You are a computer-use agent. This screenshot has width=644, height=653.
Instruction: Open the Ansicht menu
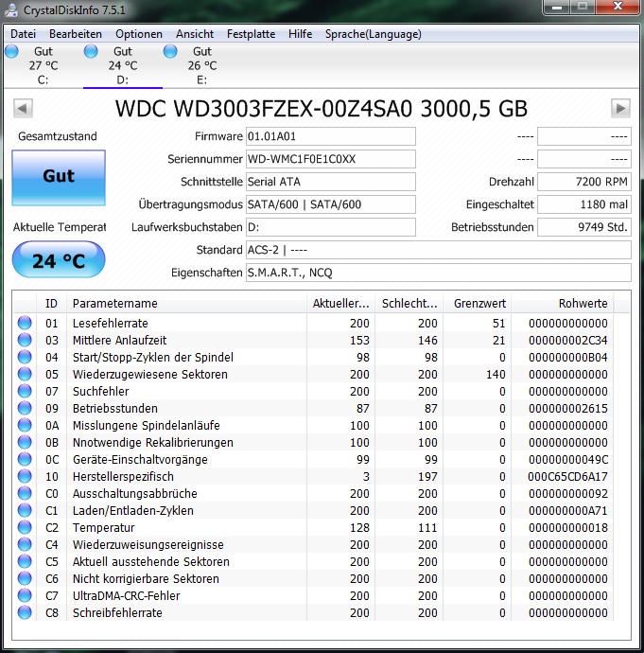[x=195, y=34]
